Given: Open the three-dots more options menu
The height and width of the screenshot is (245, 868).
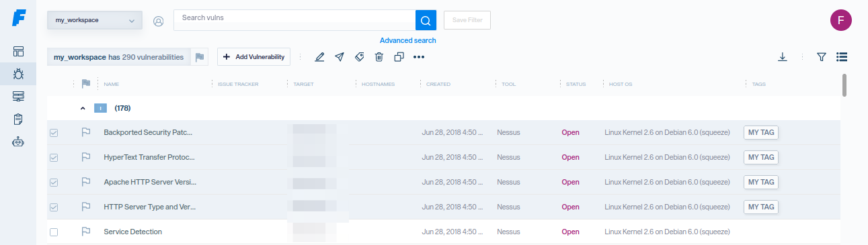Looking at the screenshot, I should [x=419, y=57].
